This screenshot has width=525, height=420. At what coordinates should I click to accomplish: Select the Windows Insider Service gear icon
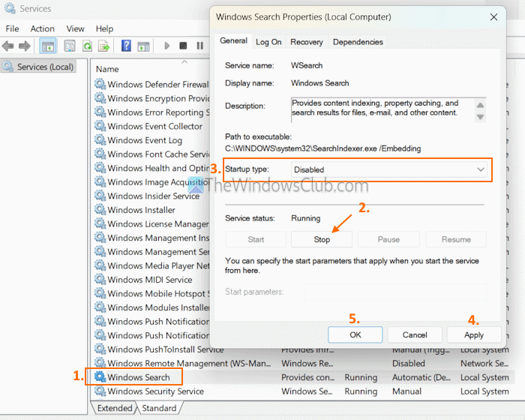(x=100, y=195)
